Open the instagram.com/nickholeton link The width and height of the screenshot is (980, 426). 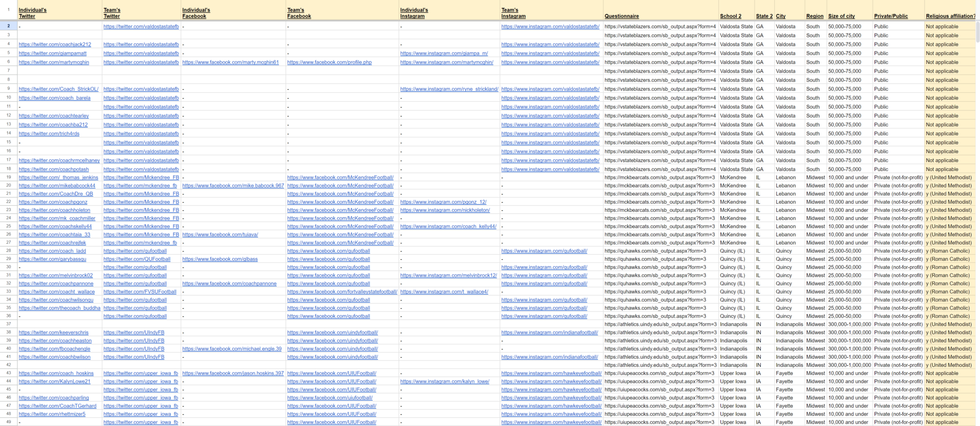445,210
